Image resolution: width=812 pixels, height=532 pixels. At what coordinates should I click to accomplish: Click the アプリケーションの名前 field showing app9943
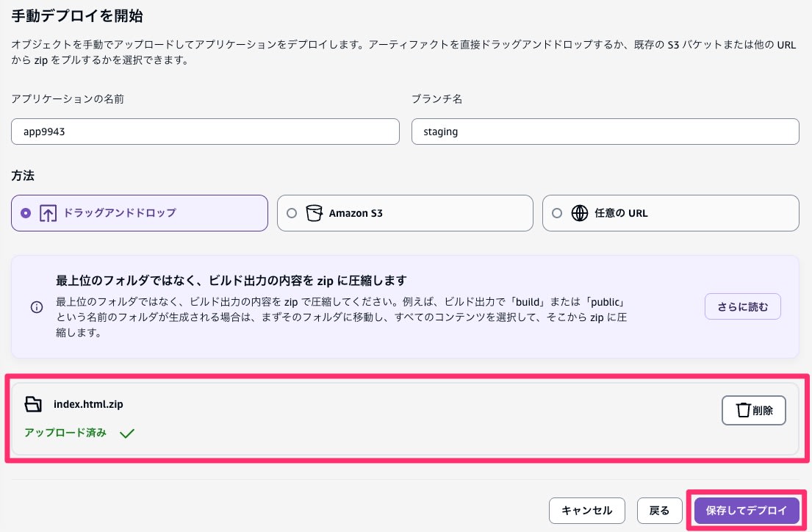(x=206, y=132)
